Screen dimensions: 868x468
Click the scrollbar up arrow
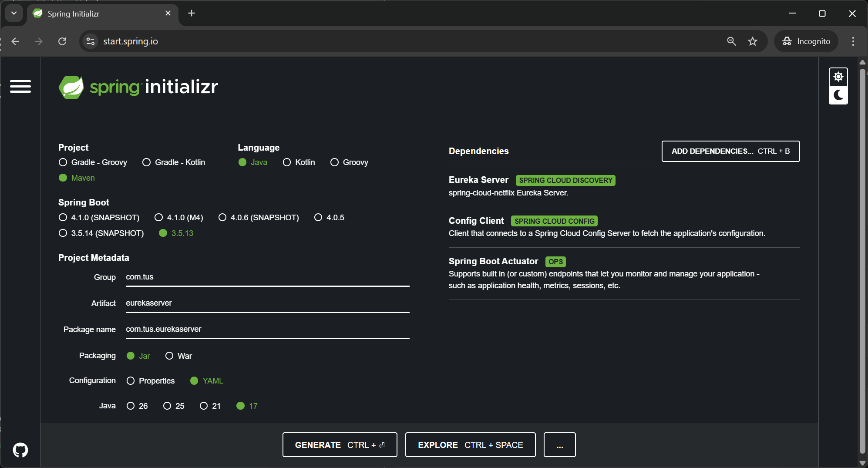coord(862,62)
